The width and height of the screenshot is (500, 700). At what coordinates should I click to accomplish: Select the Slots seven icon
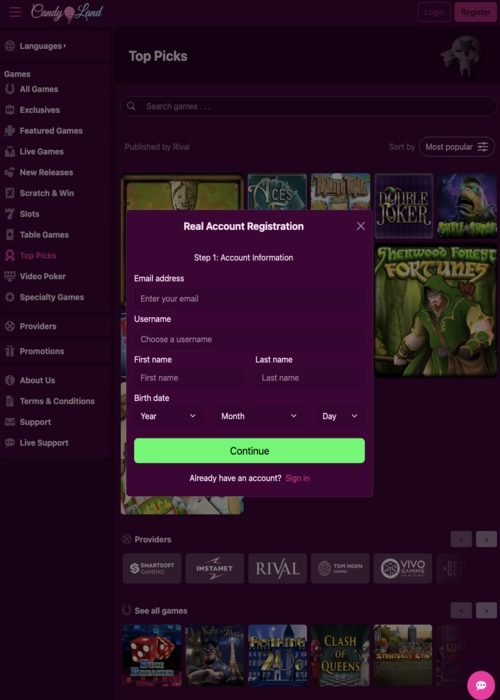[10, 214]
